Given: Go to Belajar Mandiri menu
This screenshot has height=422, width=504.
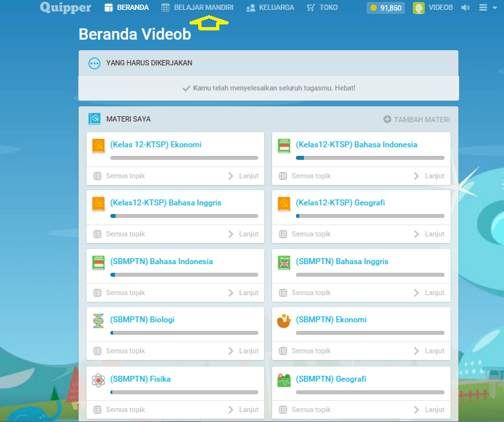Looking at the screenshot, I should click(x=198, y=7).
